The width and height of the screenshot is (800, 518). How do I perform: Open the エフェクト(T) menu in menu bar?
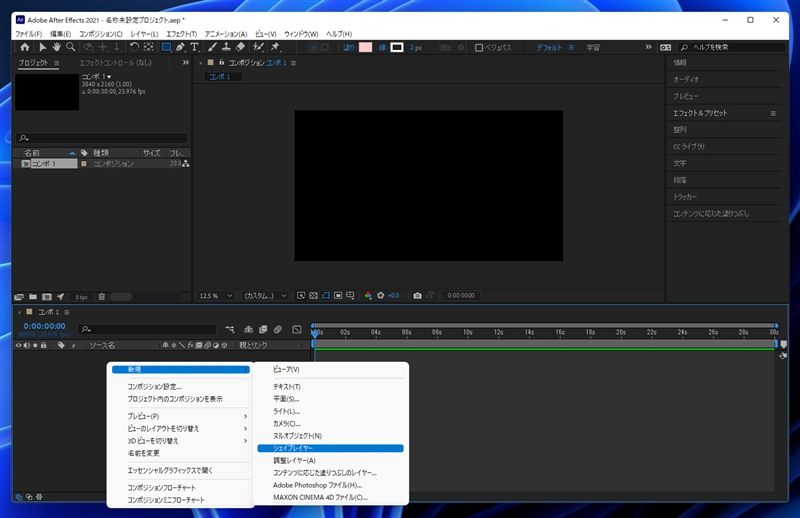[180, 34]
